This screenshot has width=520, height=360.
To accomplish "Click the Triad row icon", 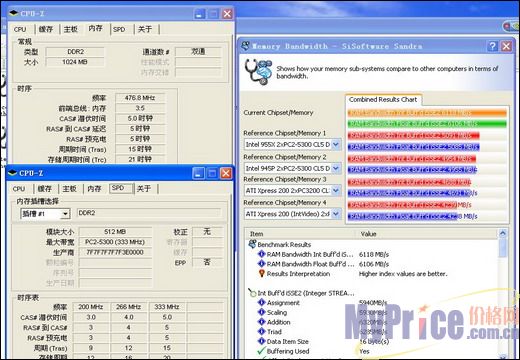I will coord(262,332).
